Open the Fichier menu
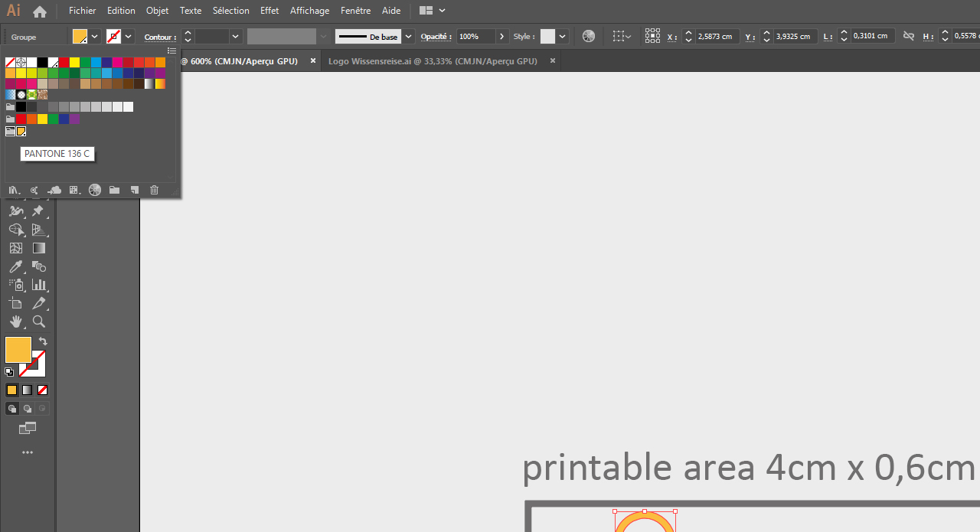This screenshot has height=532, width=980. tap(83, 11)
